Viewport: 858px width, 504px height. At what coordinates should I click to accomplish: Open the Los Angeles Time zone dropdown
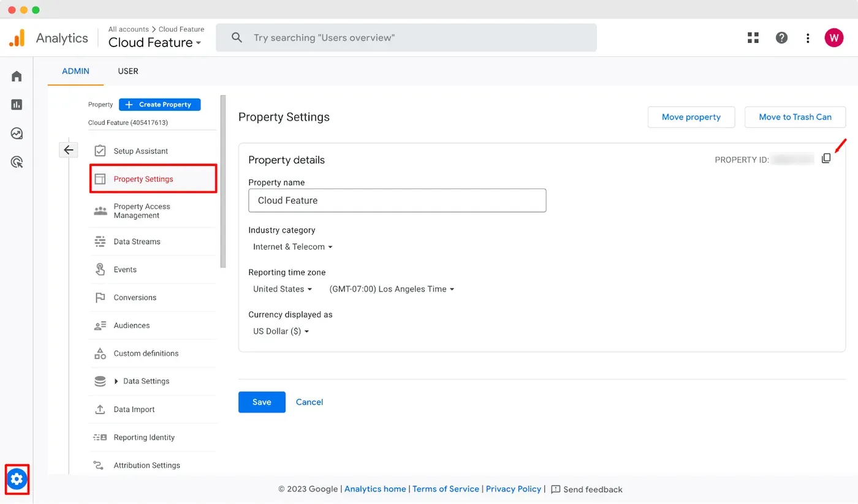[x=392, y=289]
